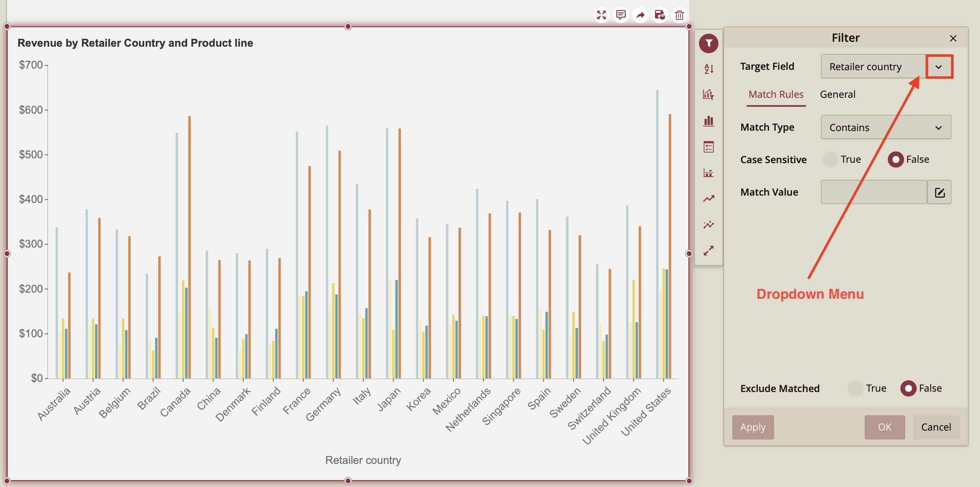Screen dimensions: 980x487
Task: Click the chart's bottom-center resize handle
Action: pos(348,481)
